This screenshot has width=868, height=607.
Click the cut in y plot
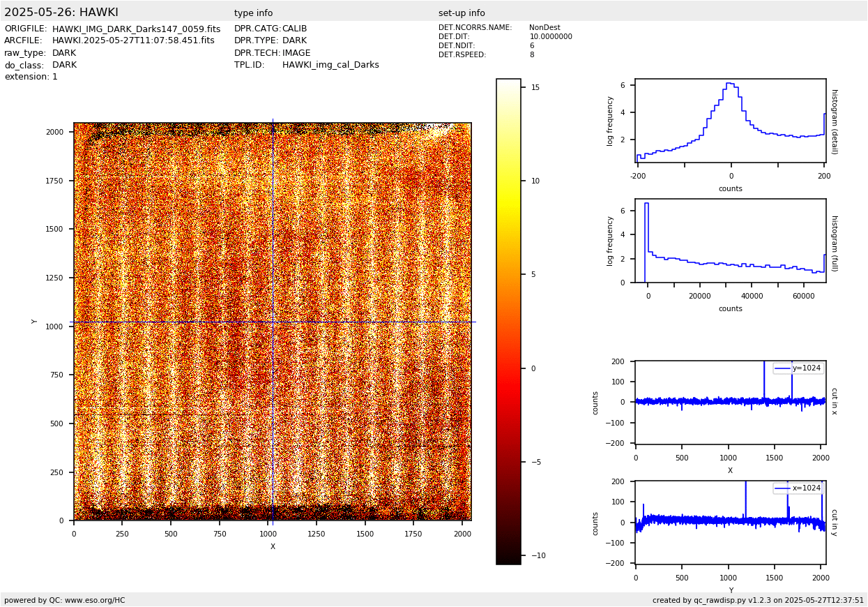click(x=730, y=522)
